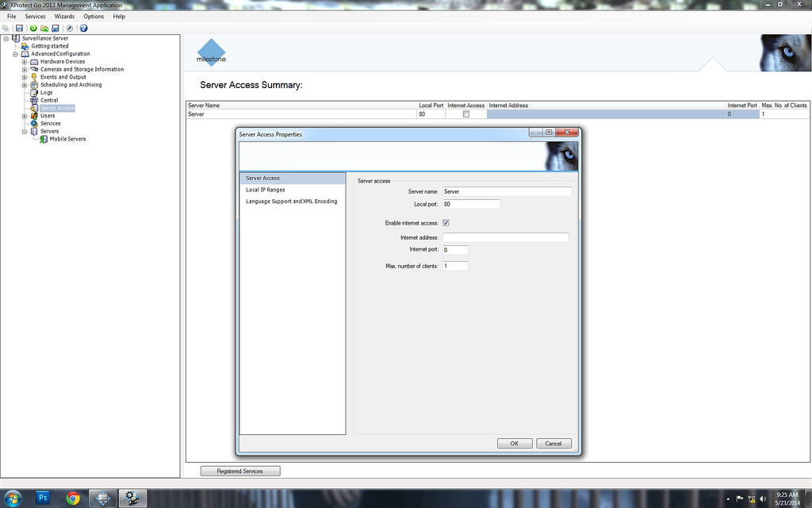Click the export configuration disk toolbar icon
Screen dimensions: 812x508
pos(56,28)
